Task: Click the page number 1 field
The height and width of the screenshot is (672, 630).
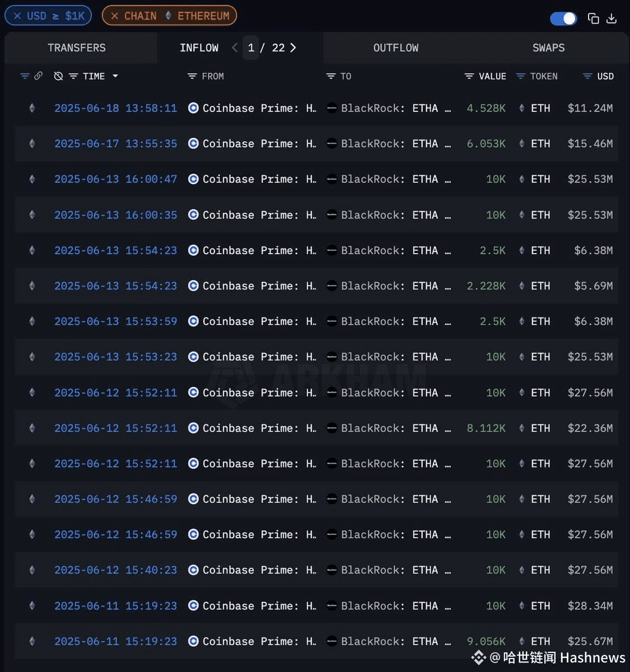Action: coord(251,48)
